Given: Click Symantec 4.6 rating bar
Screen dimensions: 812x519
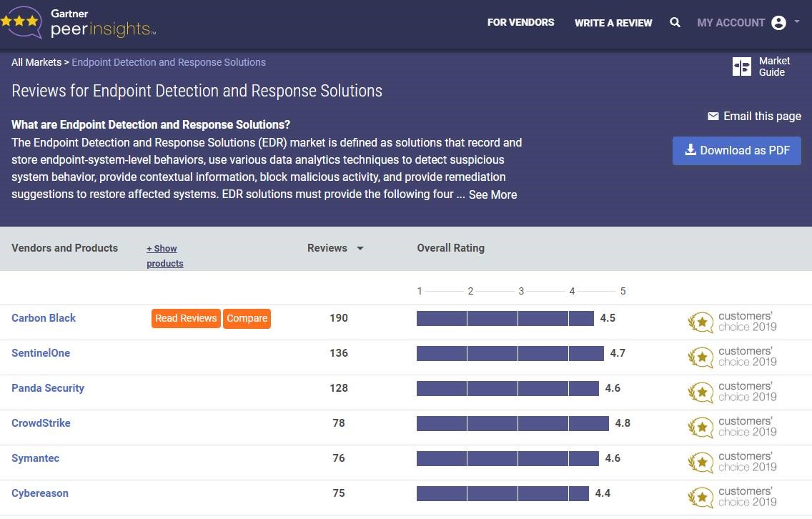Looking at the screenshot, I should pos(508,458).
